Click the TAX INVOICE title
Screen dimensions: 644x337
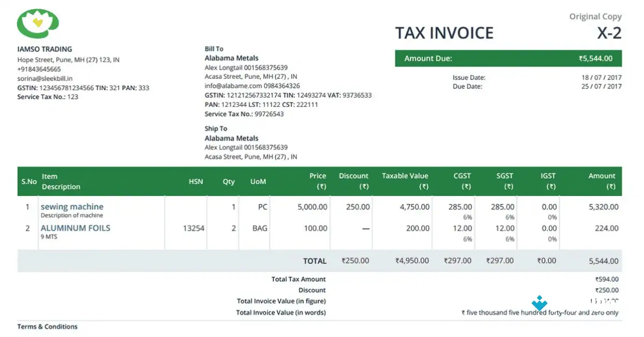point(444,33)
